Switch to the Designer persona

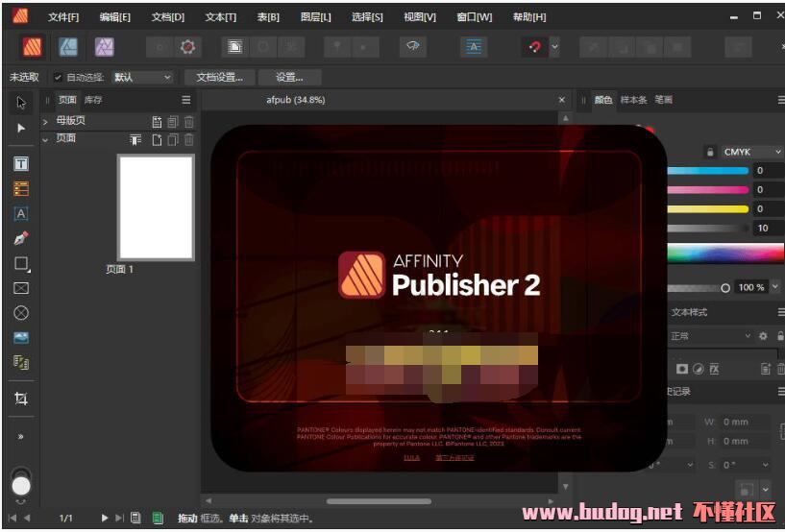tap(68, 46)
